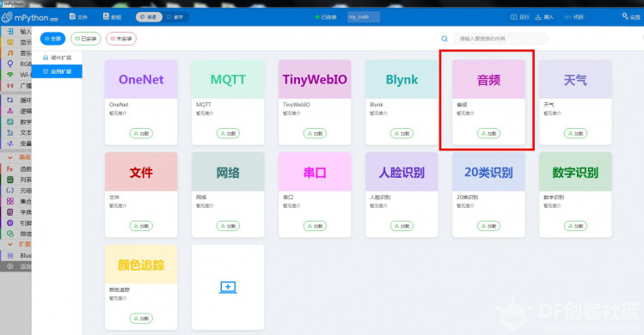
Task: Open the 硬件扩展 hardware extensions tab
Action: tap(57, 58)
